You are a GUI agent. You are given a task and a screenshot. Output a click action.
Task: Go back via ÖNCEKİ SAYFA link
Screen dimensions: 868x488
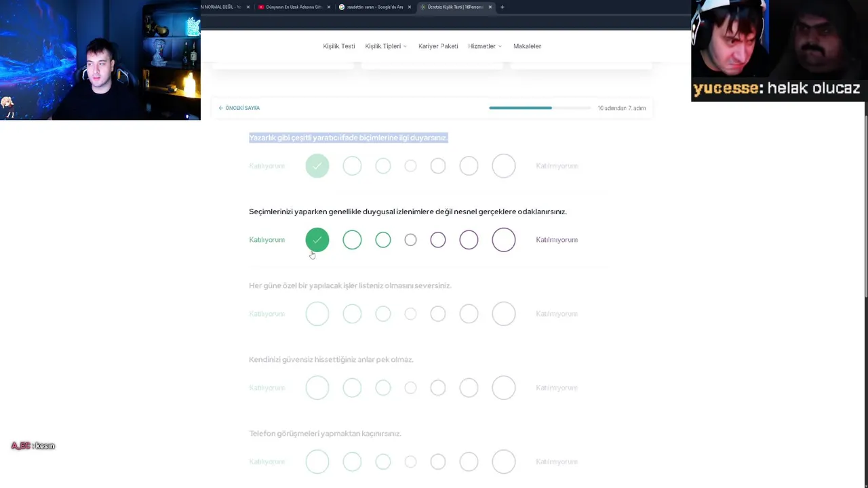coord(239,108)
